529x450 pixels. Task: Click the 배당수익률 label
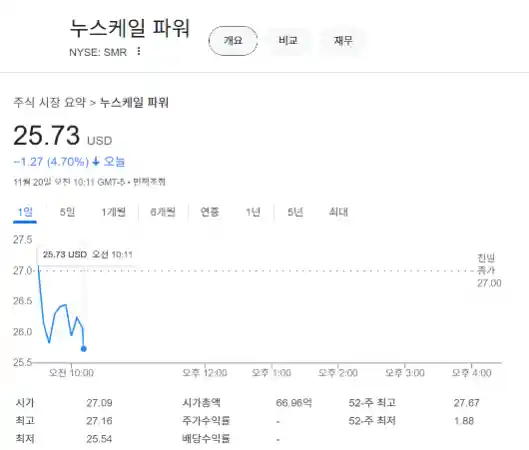tap(206, 439)
